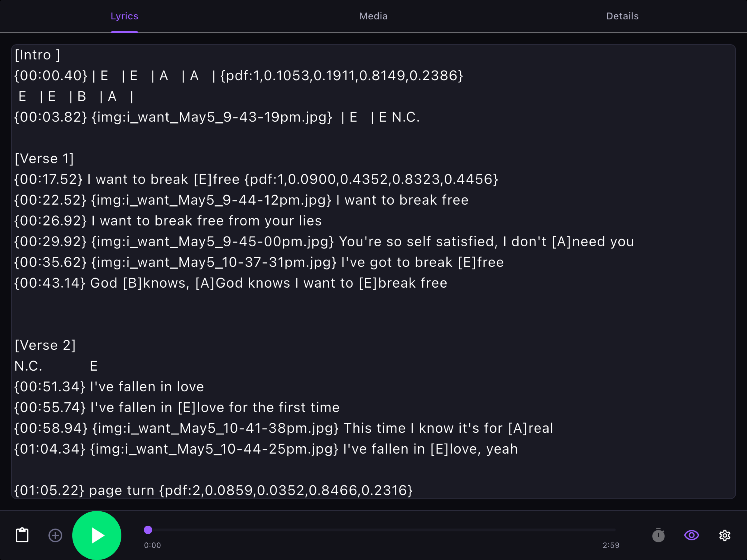Open the Details tab
The width and height of the screenshot is (747, 560).
tap(622, 16)
